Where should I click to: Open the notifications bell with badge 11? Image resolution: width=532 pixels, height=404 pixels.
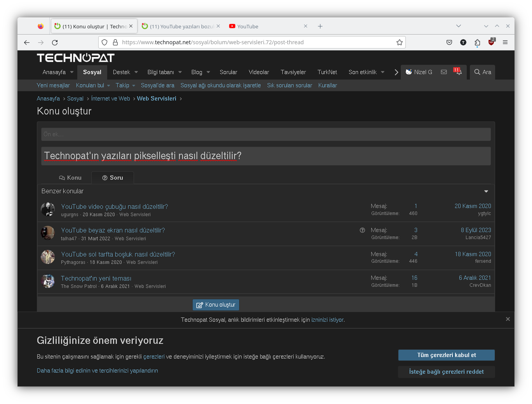(458, 71)
